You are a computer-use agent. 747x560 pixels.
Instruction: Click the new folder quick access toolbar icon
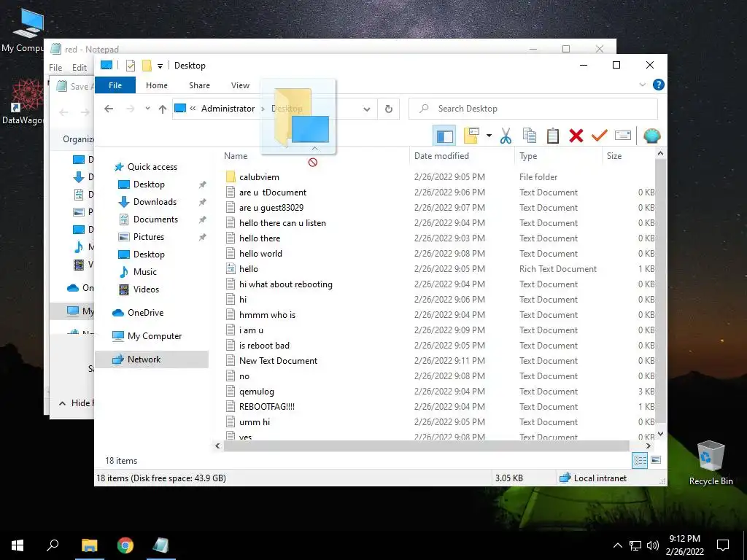[147, 66]
